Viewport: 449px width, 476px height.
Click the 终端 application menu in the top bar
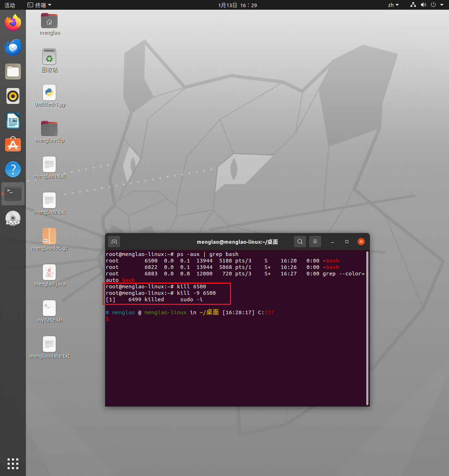tap(38, 5)
